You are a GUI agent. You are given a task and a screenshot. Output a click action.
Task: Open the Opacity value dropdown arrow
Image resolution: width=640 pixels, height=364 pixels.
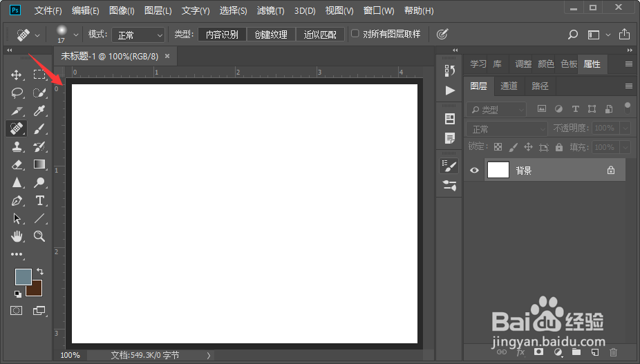625,128
